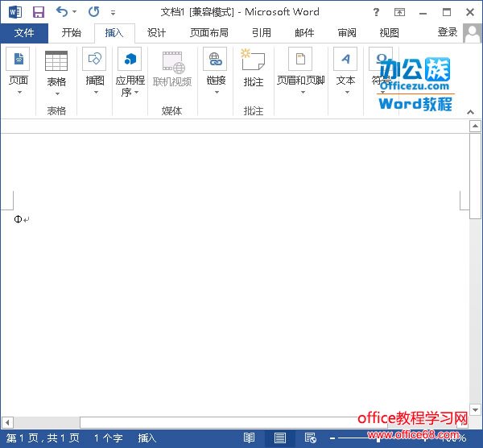Click the 登录 (Sign in) link
This screenshot has height=448, width=483.
(448, 32)
